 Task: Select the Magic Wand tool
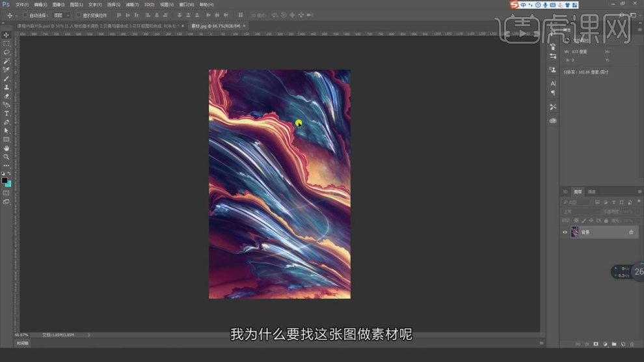6,61
